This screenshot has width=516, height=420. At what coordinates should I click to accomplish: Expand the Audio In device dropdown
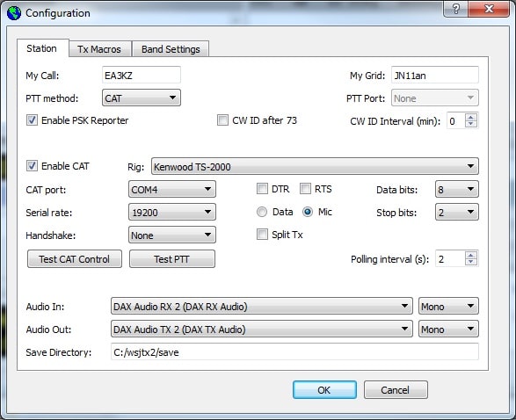(x=262, y=306)
